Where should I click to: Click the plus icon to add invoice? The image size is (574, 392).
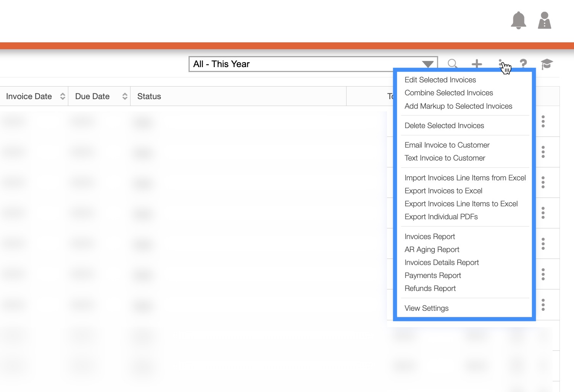477,64
